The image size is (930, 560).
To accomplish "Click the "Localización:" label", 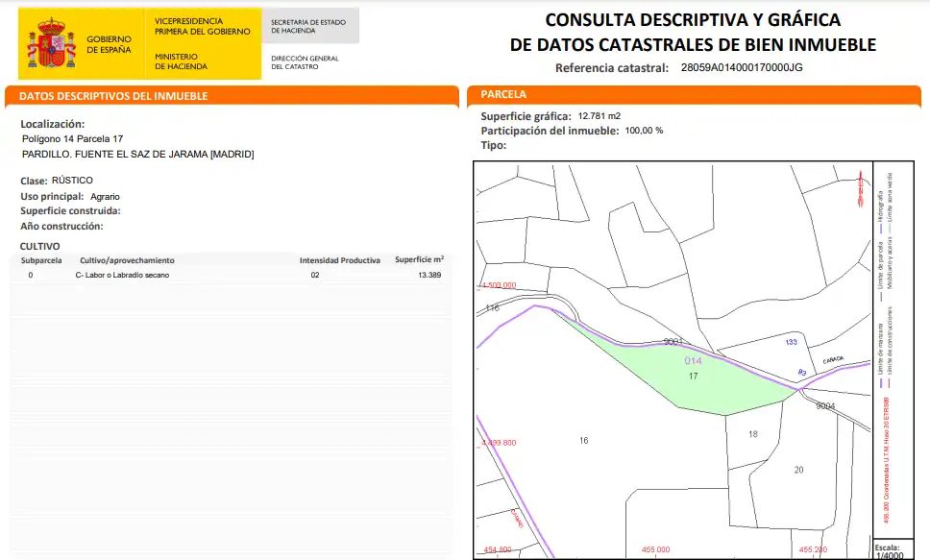I will (x=53, y=124).
